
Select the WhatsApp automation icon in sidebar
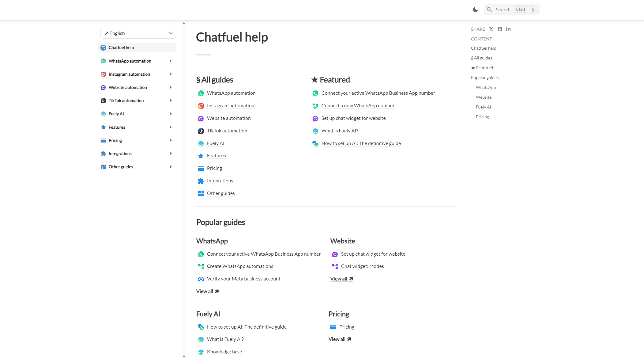tap(104, 61)
